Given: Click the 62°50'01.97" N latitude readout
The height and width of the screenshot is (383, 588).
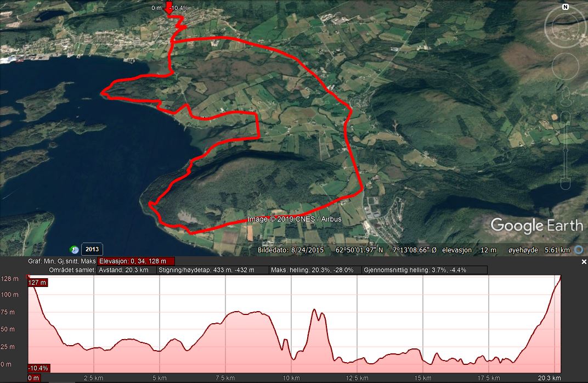Looking at the screenshot, I should click(x=359, y=250).
